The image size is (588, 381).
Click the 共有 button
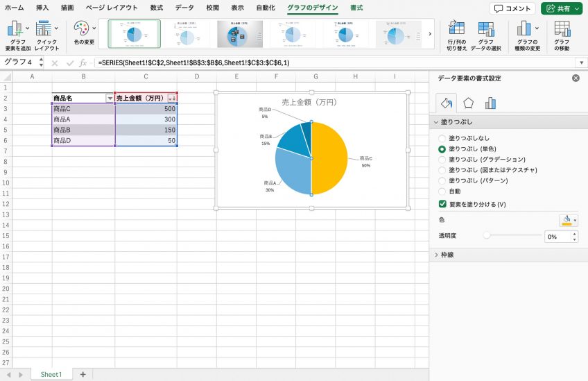click(x=561, y=8)
